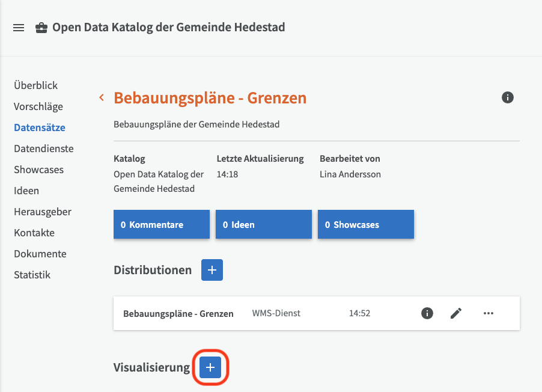Open Dokumente in the sidebar
This screenshot has height=392, width=542.
(x=40, y=254)
